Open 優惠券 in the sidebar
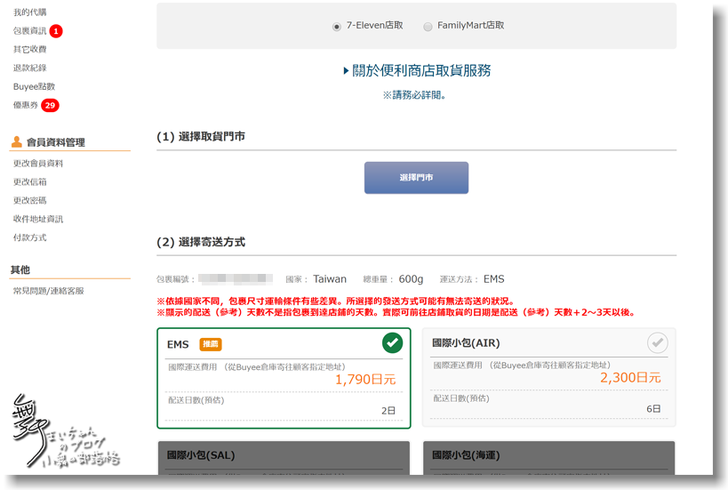Image resolution: width=728 pixels, height=490 pixels. pos(26,105)
